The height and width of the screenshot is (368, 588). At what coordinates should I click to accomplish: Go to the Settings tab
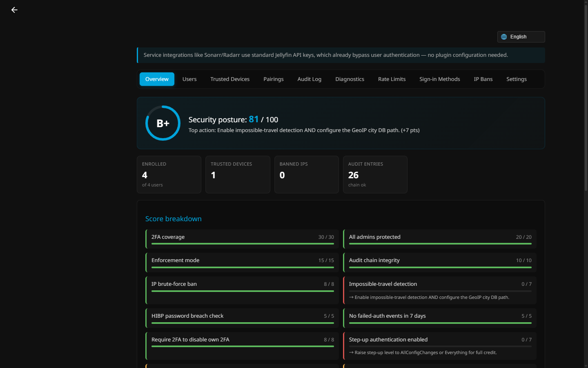click(517, 79)
